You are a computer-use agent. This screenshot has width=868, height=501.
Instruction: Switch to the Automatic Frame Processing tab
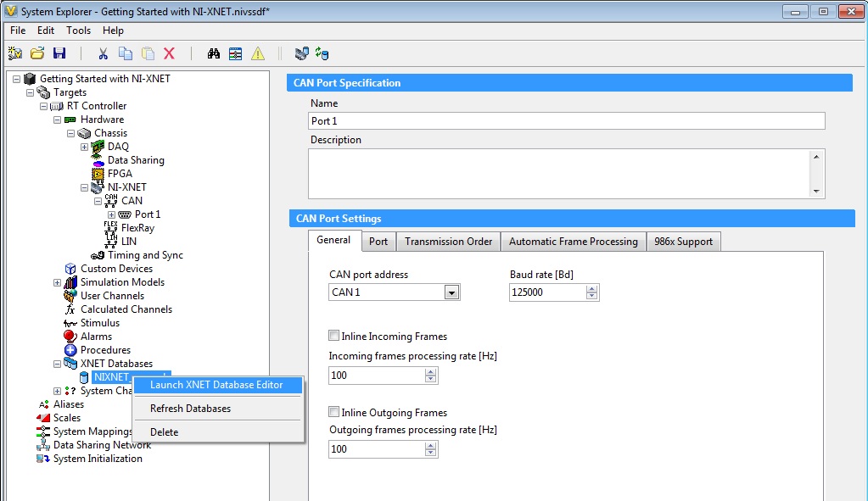pos(574,242)
